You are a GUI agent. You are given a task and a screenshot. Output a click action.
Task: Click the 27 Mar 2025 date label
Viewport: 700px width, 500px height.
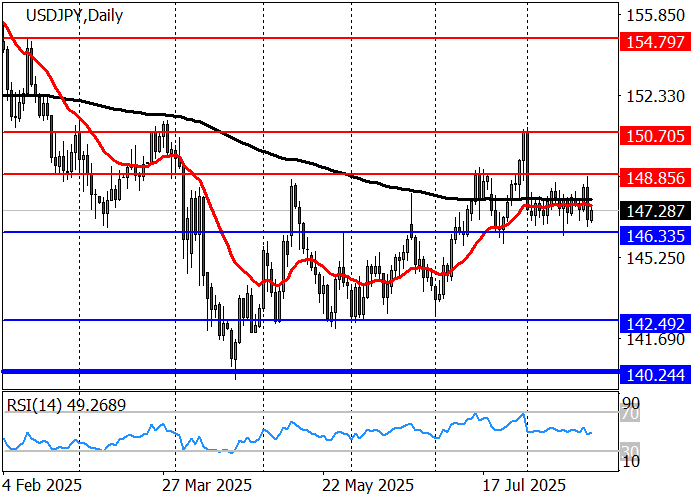coord(207,485)
